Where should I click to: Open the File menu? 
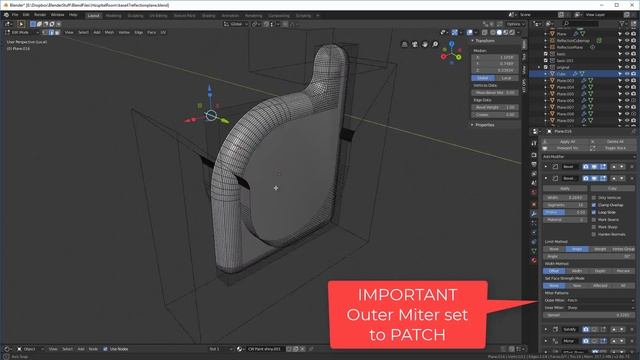(15, 15)
